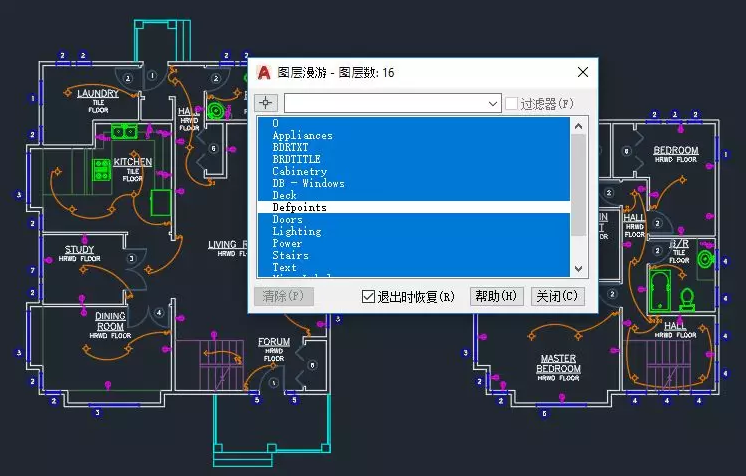Click the KITCHEN room label in drawing
746x476 pixels.
(133, 162)
